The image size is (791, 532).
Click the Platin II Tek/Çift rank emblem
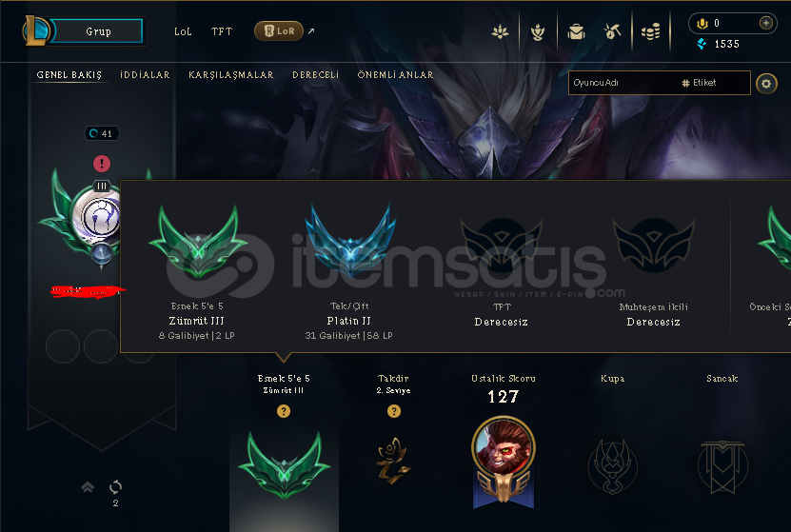click(350, 238)
